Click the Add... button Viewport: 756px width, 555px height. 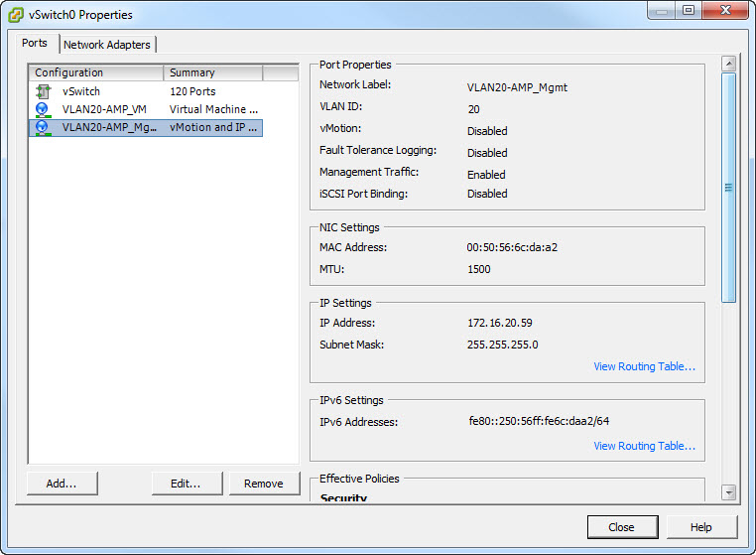[62, 484]
